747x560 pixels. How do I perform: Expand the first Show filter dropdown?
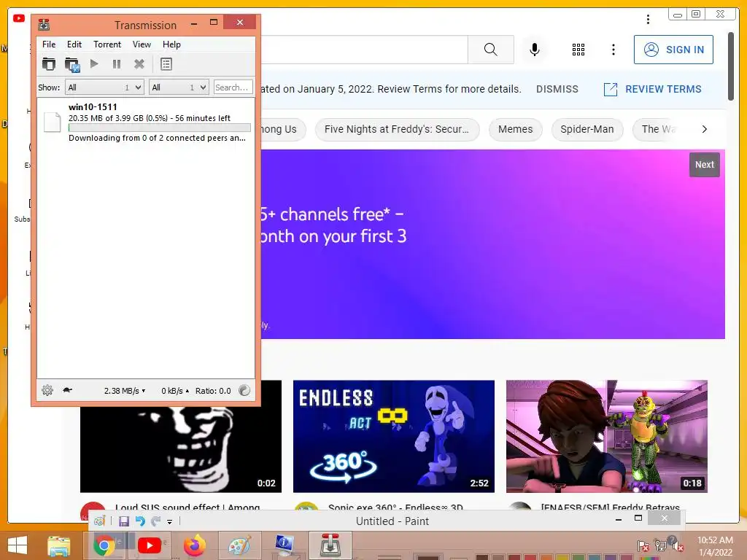coord(104,87)
